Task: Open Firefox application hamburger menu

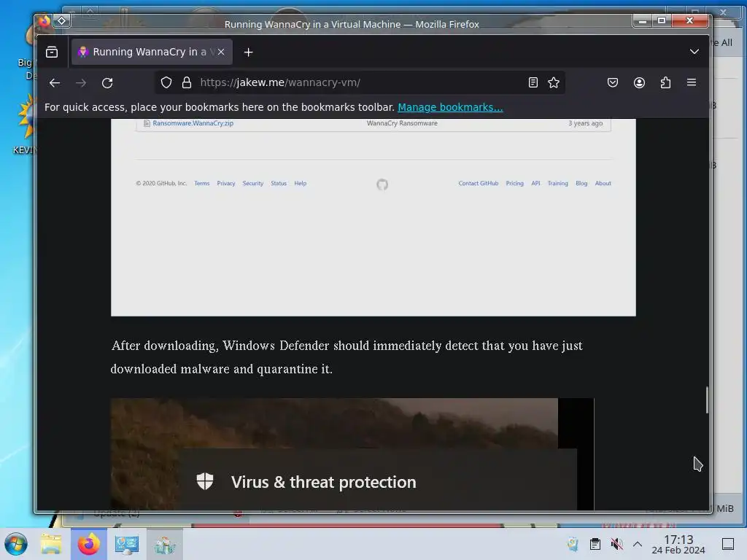Action: coord(692,82)
